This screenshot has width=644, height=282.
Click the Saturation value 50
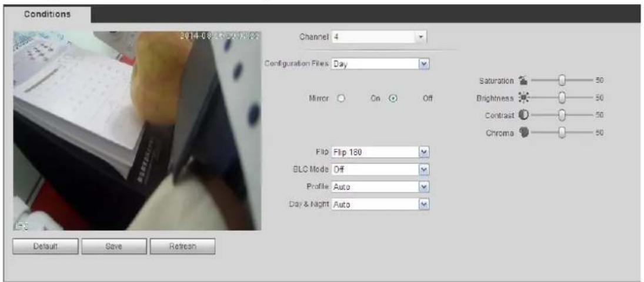[x=599, y=80]
